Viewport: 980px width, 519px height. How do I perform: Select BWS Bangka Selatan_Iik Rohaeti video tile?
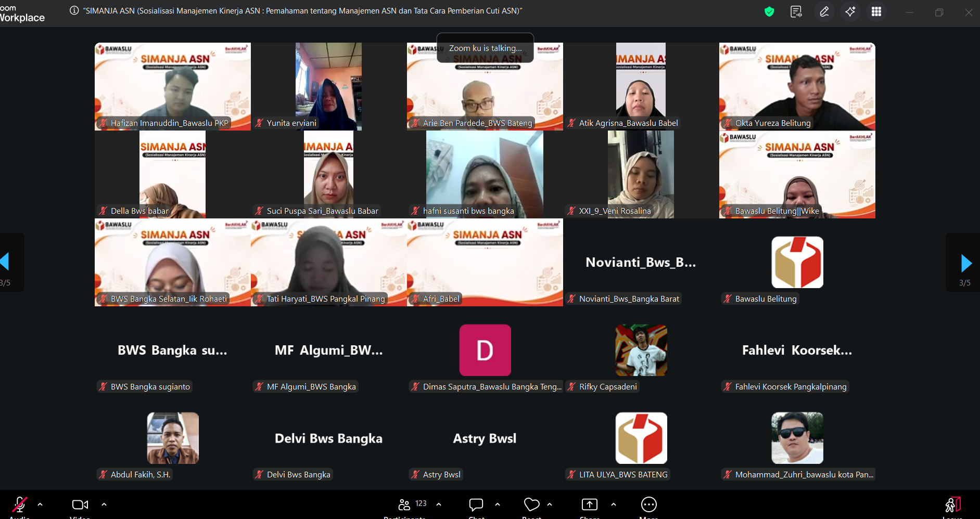point(173,262)
